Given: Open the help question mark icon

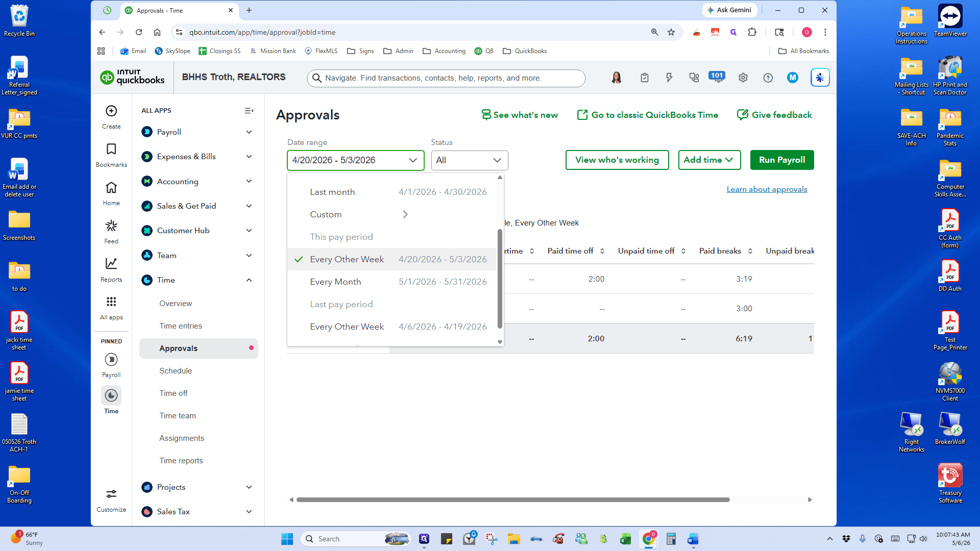Looking at the screenshot, I should pyautogui.click(x=768, y=78).
